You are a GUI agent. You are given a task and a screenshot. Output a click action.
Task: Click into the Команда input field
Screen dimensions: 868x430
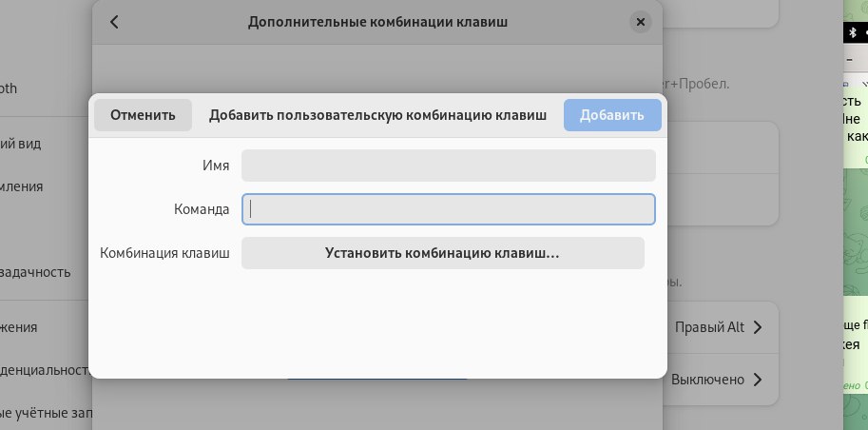click(x=448, y=209)
